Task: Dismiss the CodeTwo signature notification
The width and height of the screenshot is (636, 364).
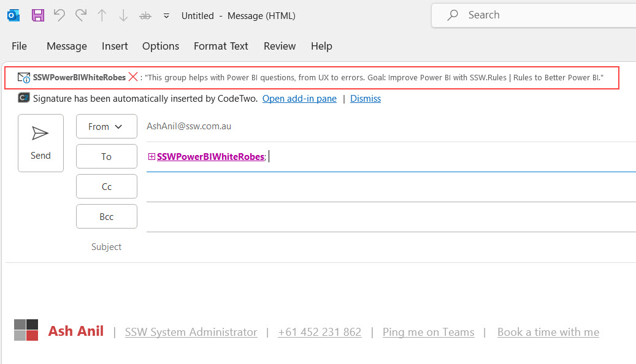Action: [x=366, y=99]
